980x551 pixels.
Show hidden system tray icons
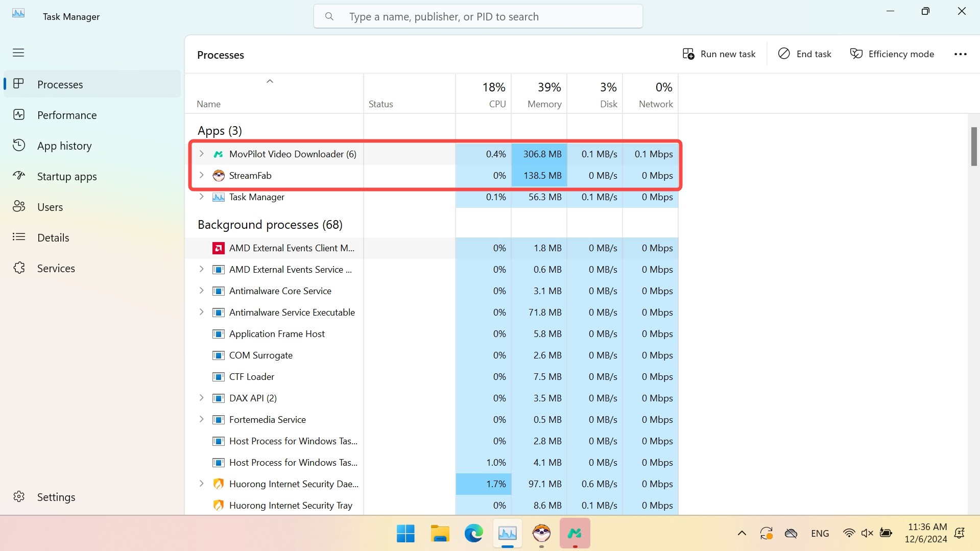742,534
